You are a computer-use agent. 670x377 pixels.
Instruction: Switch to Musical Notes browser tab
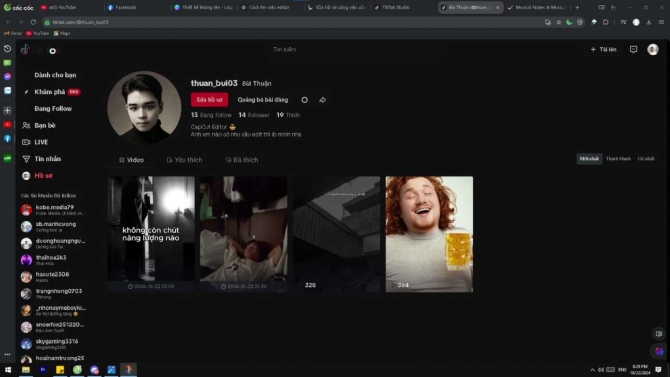coord(538,8)
